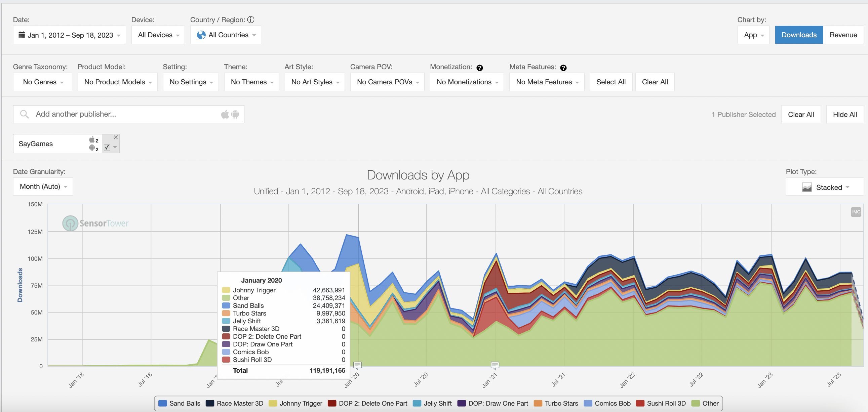The width and height of the screenshot is (868, 412).
Task: Click the Android checkmark icon for SayGames
Action: click(x=109, y=148)
